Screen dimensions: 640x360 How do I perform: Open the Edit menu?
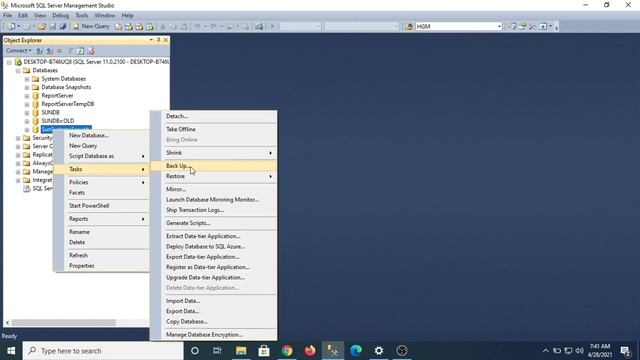point(23,15)
